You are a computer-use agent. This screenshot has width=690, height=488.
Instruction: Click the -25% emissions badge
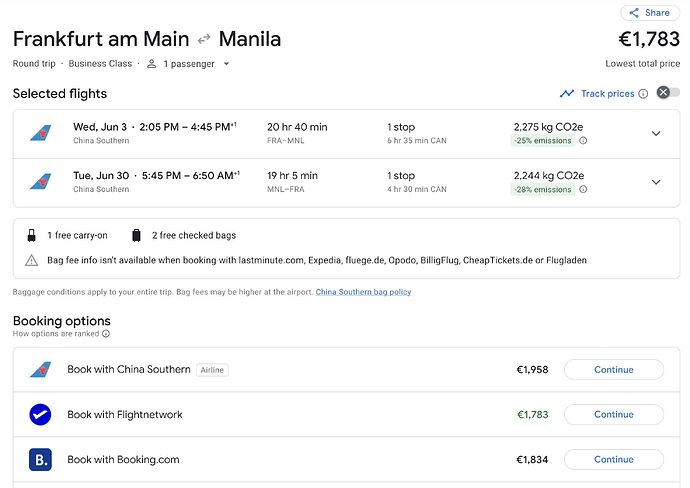[x=543, y=141]
